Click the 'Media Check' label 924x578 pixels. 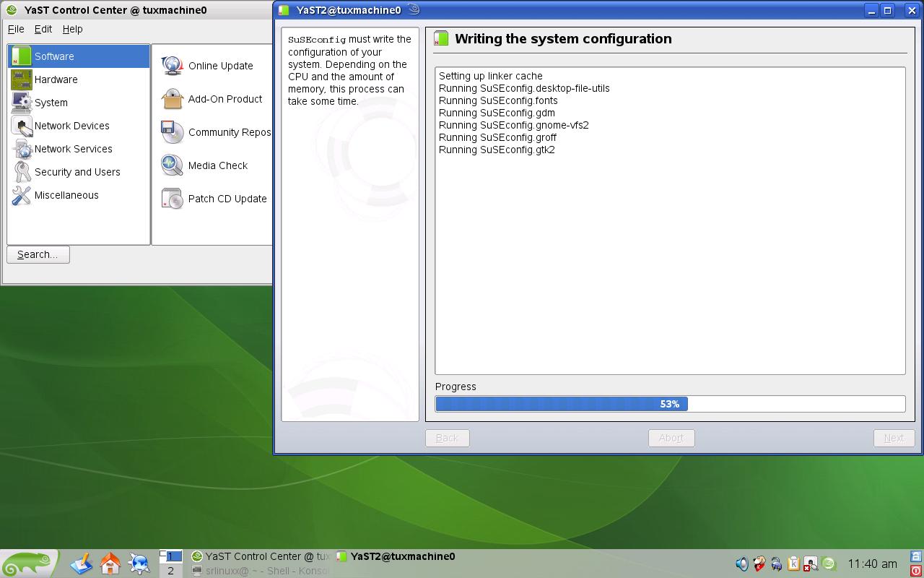click(218, 165)
